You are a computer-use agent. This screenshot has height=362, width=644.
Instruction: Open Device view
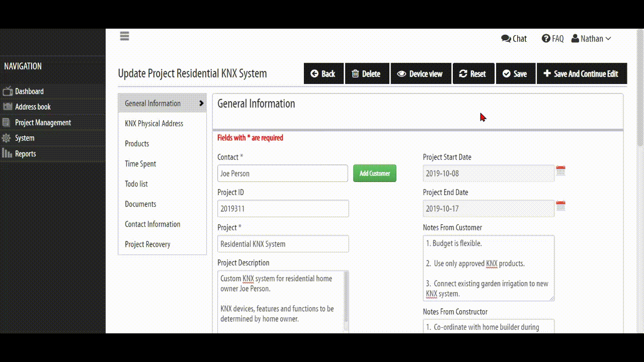[421, 73]
